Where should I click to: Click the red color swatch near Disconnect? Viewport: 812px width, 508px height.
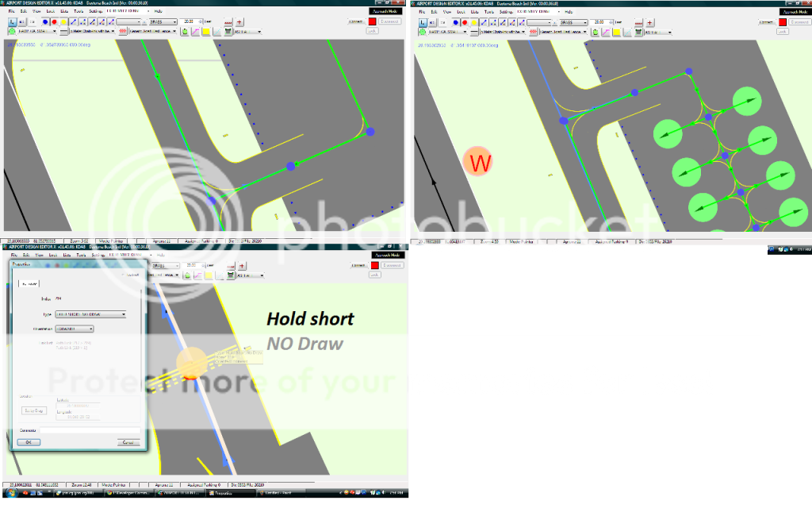[372, 21]
